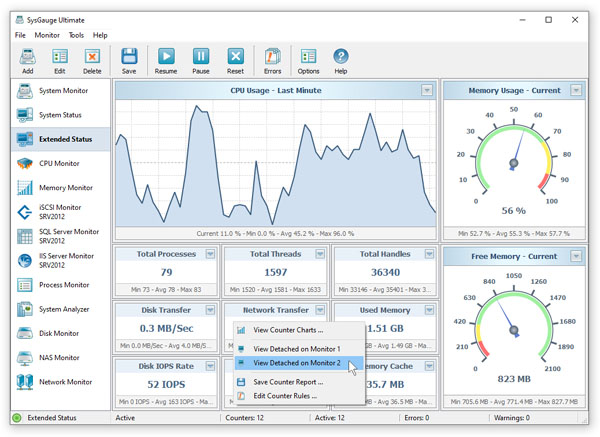This screenshot has height=437, width=600.
Task: Open iSCSI Monitor SRV2012 in the sidebar
Action: (60, 212)
